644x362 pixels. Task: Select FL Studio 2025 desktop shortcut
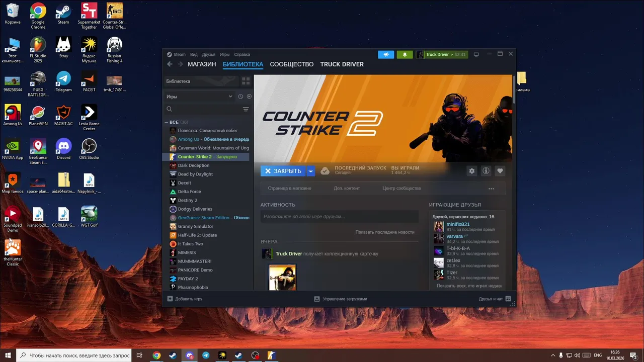pyautogui.click(x=38, y=50)
